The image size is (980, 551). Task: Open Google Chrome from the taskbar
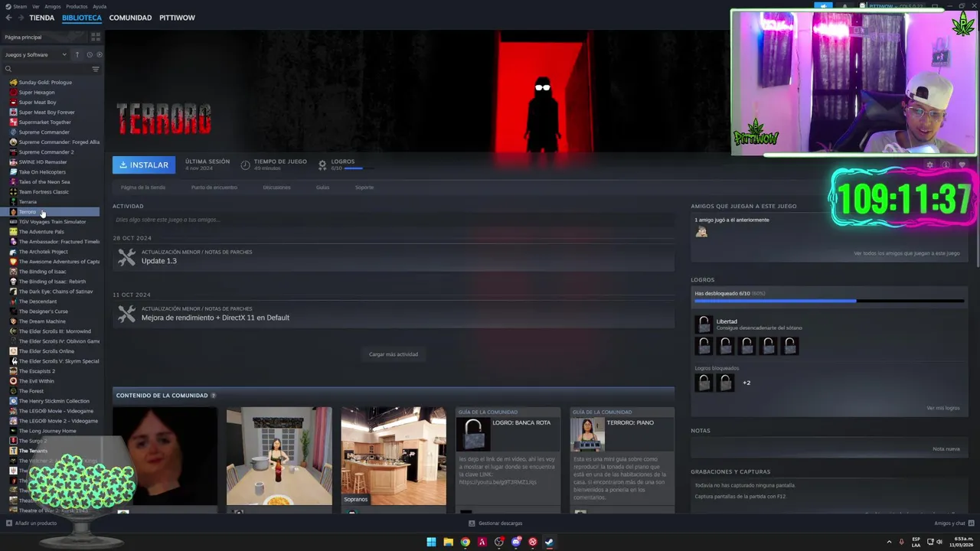465,543
